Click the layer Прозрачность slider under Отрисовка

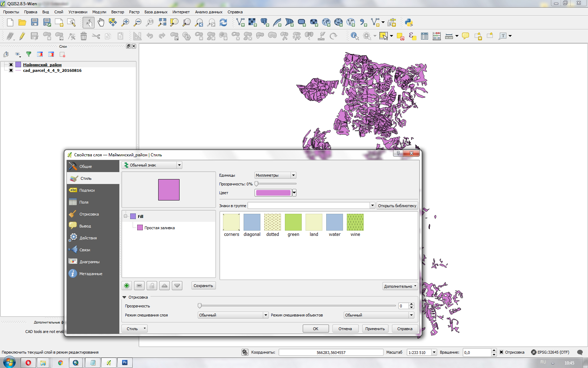297,306
